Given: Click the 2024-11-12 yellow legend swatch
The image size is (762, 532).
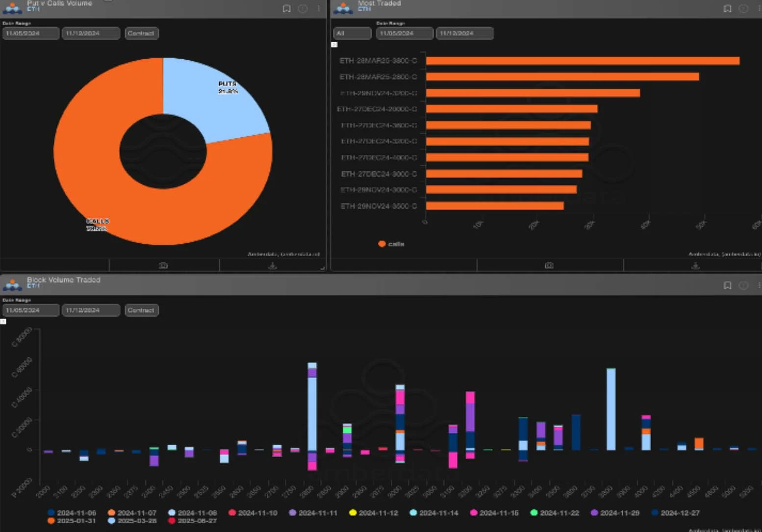Looking at the screenshot, I should [x=353, y=513].
